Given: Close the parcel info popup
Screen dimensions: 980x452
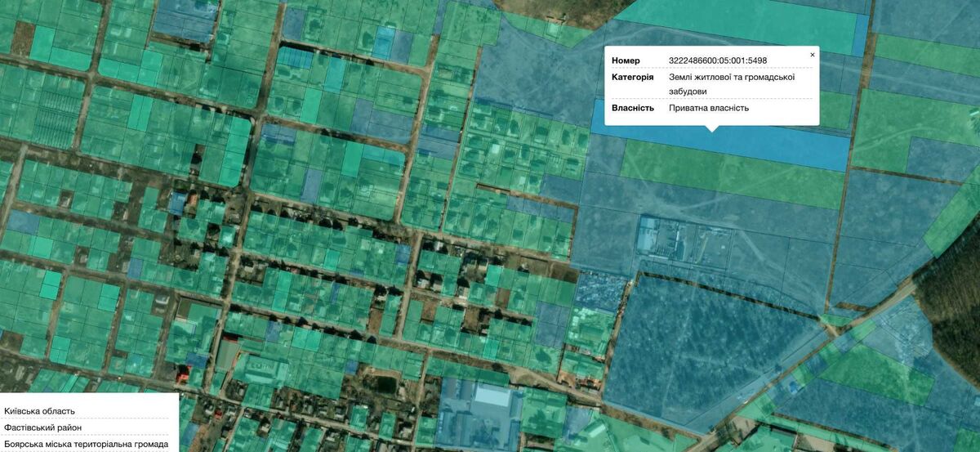Looking at the screenshot, I should point(812,55).
